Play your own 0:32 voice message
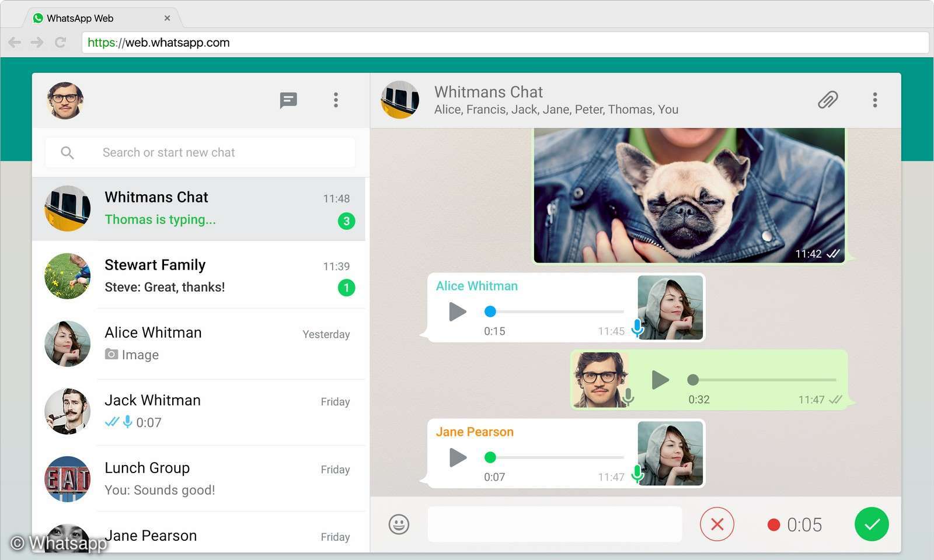 point(660,380)
